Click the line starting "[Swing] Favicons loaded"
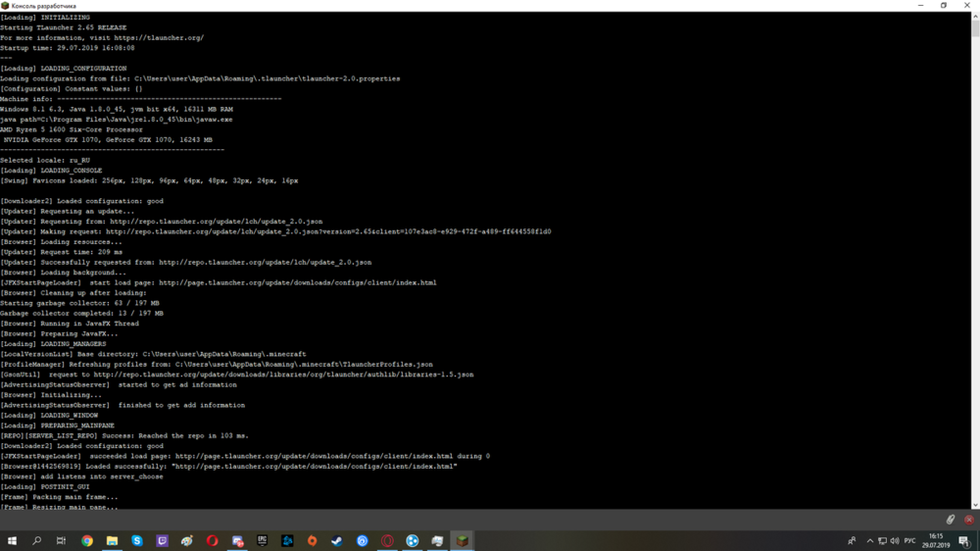 pyautogui.click(x=149, y=180)
